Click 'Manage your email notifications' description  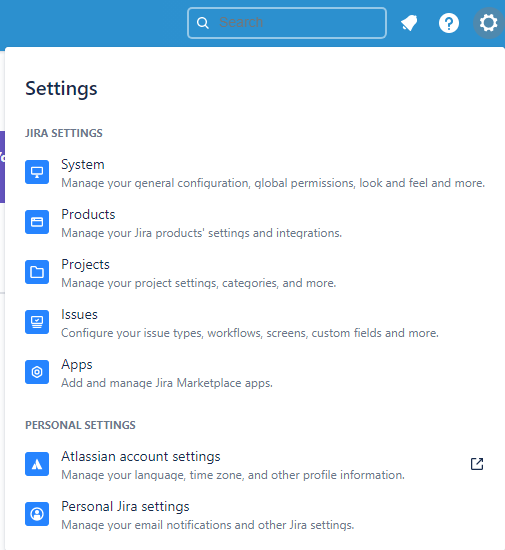[208, 525]
